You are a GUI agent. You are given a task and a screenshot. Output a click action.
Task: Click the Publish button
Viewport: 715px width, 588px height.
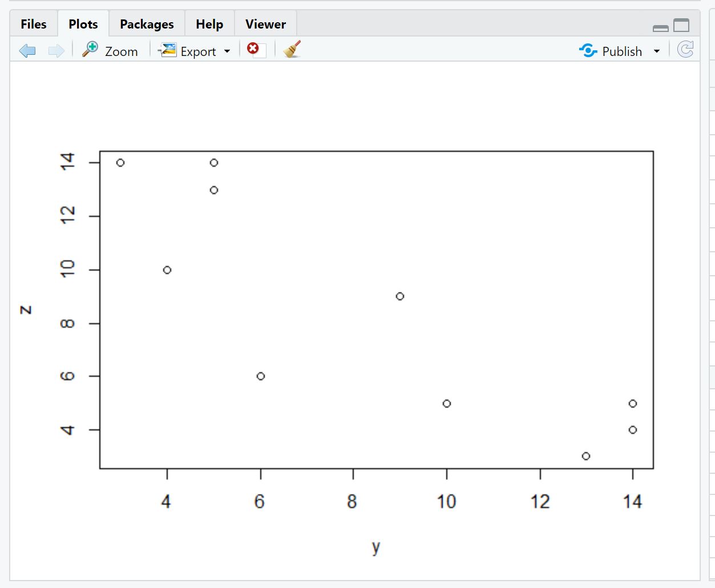point(623,51)
